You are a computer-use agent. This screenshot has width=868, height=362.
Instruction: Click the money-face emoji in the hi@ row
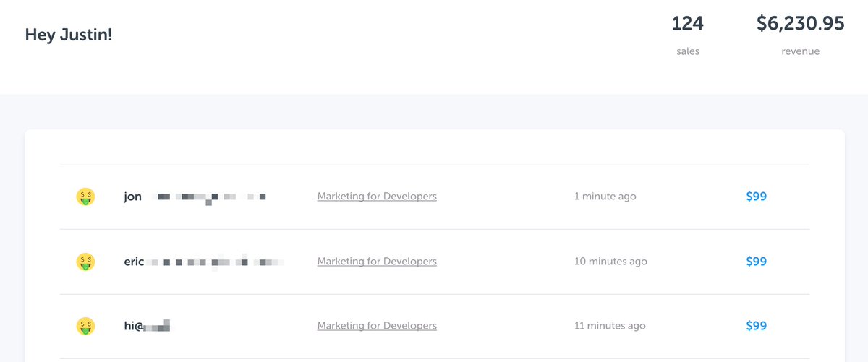point(85,326)
